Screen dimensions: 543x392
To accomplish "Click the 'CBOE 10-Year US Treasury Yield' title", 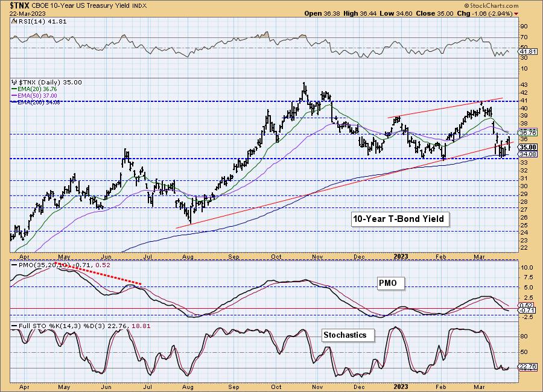I will coord(81,6).
